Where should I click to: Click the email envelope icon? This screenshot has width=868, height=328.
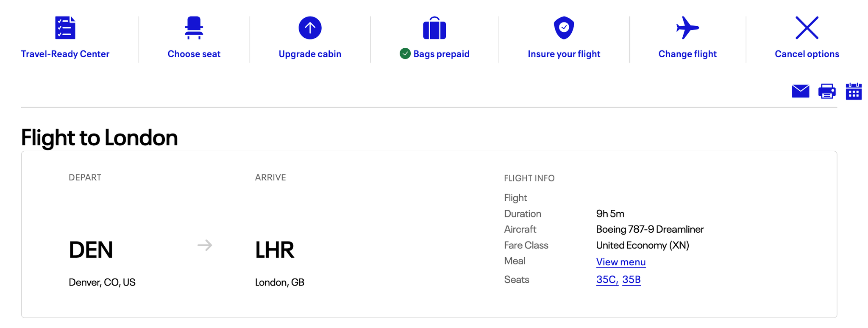point(800,90)
